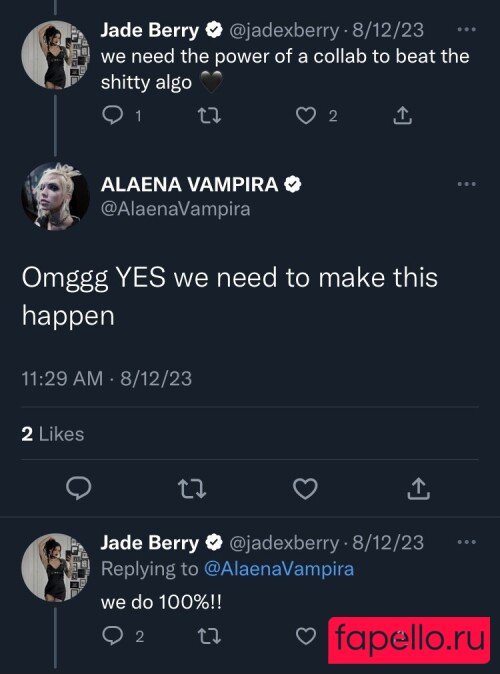Open more options on top Jade Berry tweet
Image resolution: width=500 pixels, height=674 pixels.
(x=466, y=30)
